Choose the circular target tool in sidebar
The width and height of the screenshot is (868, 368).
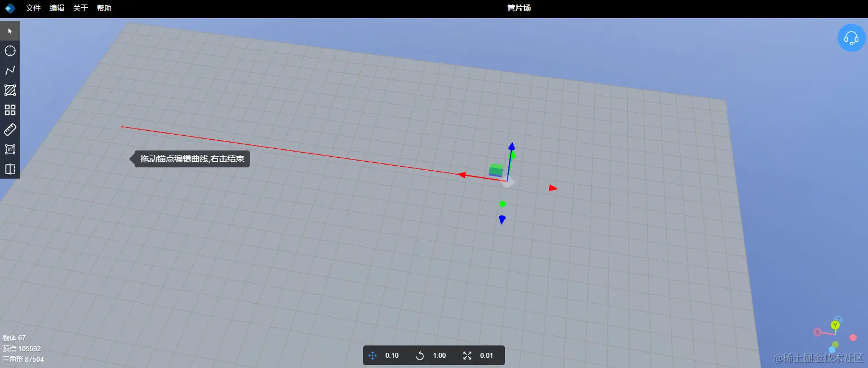(10, 51)
